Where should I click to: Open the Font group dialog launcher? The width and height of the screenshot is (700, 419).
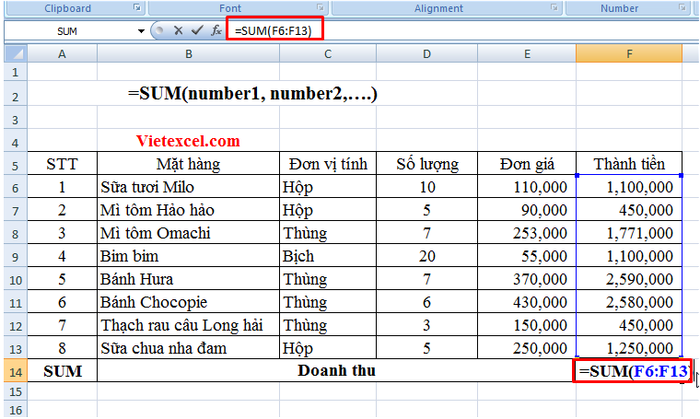pyautogui.click(x=320, y=8)
